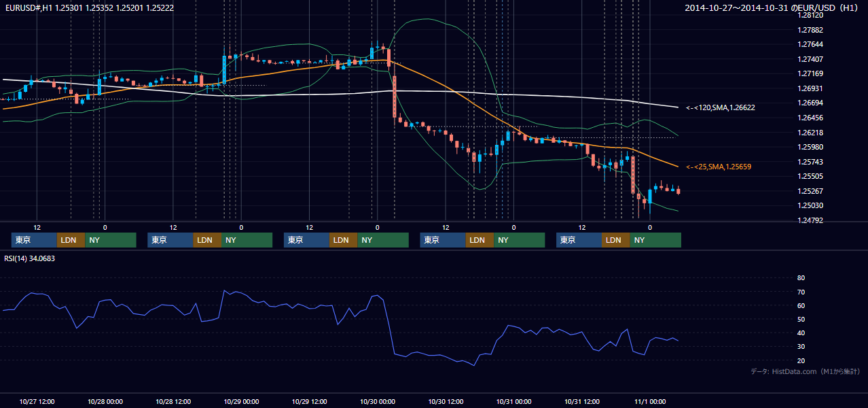Select the RSI 50 level label
The image size is (868, 408).
(801, 319)
